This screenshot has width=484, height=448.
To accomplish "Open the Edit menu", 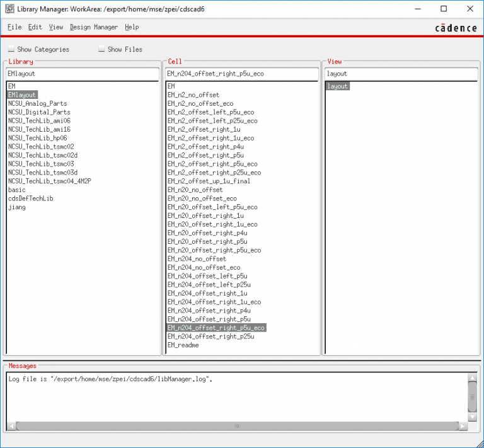I will click(x=35, y=27).
